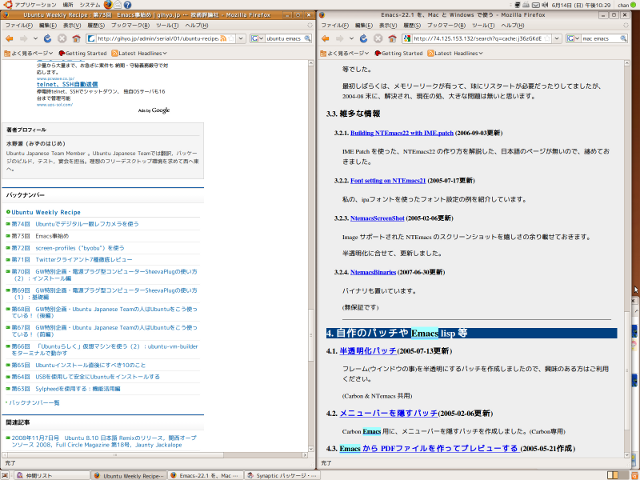Expand the Latest Headlines bookmark in left window
Screen dimensions: 640x480
click(139, 53)
